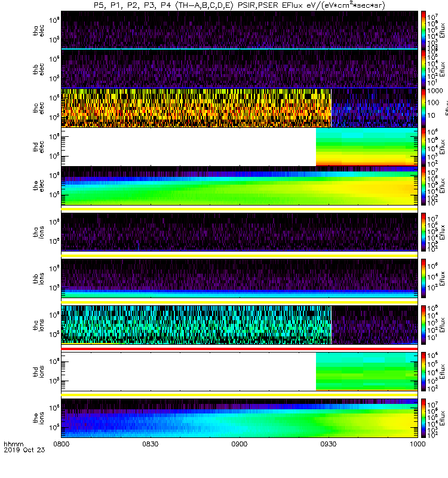
Task: Click the Eflux label beside tha elec colorbar
Action: tap(443, 30)
